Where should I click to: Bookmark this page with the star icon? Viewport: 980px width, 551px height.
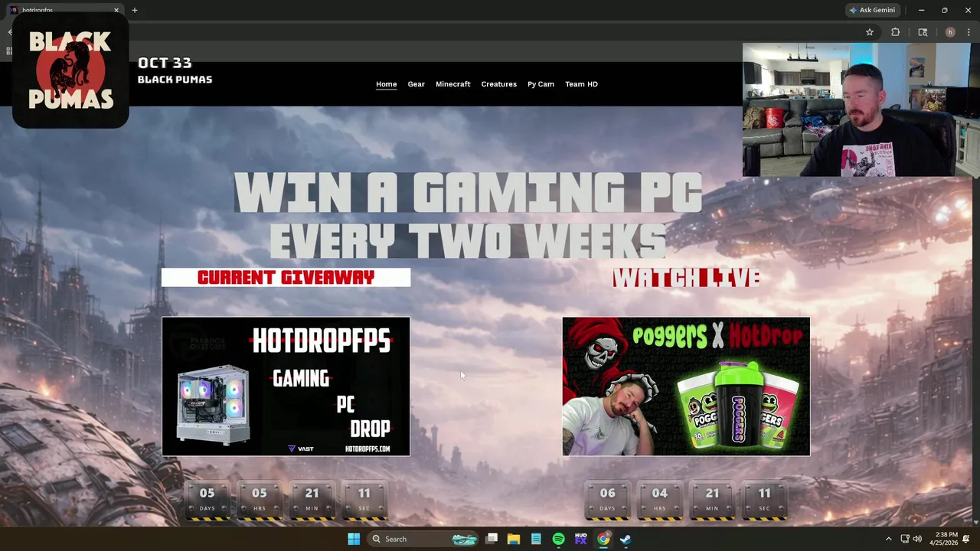(870, 32)
